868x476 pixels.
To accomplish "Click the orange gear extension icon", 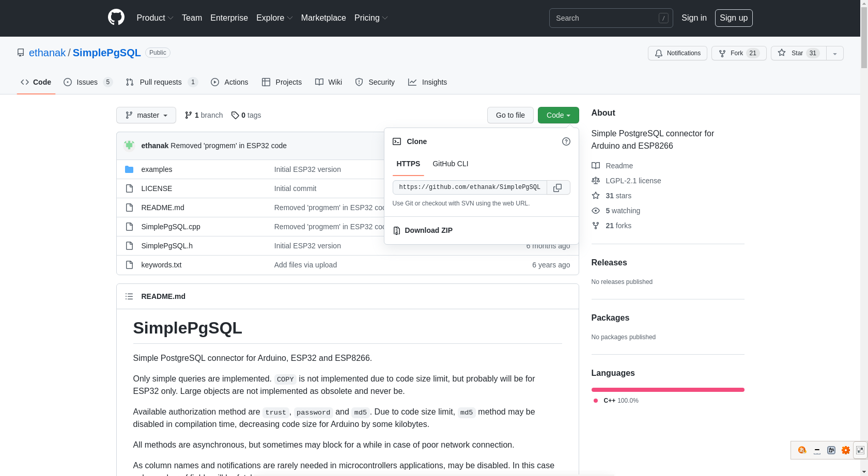I will point(846,450).
